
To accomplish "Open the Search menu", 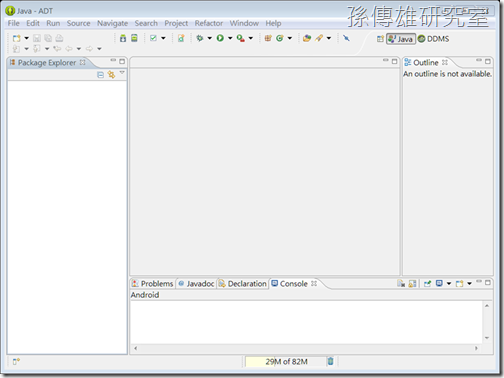I will (146, 23).
